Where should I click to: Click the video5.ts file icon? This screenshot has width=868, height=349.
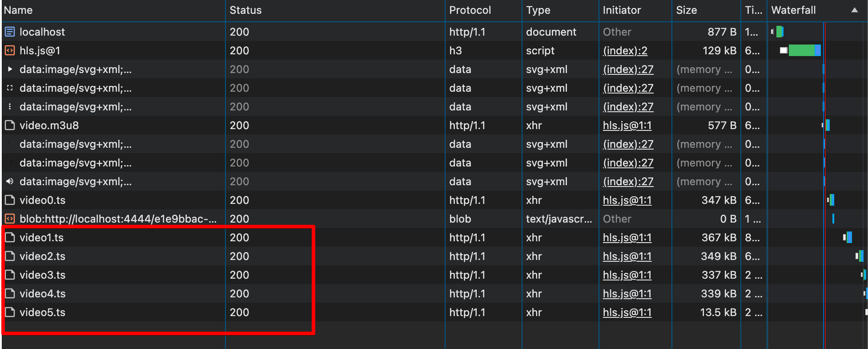coord(10,312)
